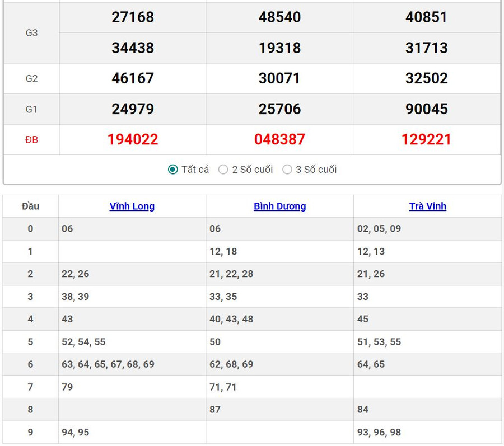Open the Vĩnh Long link
504x446 pixels.
(x=132, y=206)
